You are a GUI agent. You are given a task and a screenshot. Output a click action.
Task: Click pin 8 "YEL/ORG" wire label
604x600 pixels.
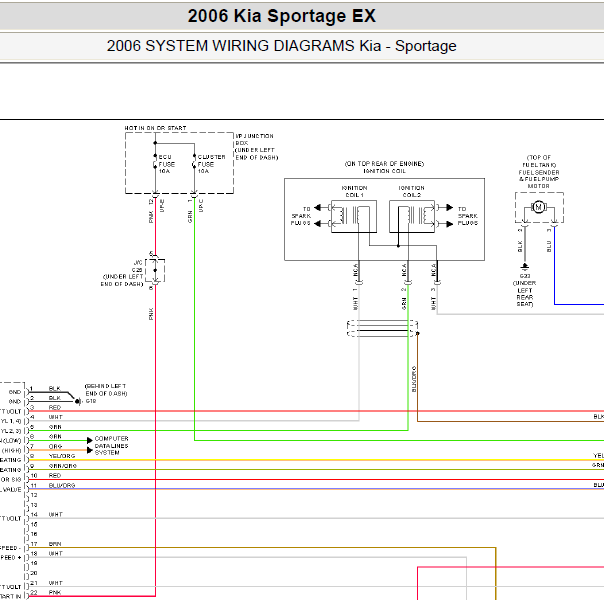coord(62,456)
